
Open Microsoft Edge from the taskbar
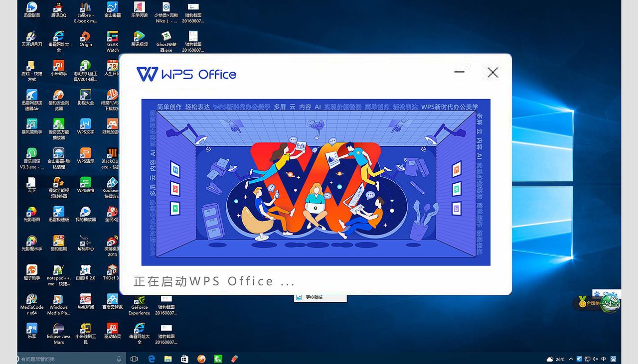point(152,359)
